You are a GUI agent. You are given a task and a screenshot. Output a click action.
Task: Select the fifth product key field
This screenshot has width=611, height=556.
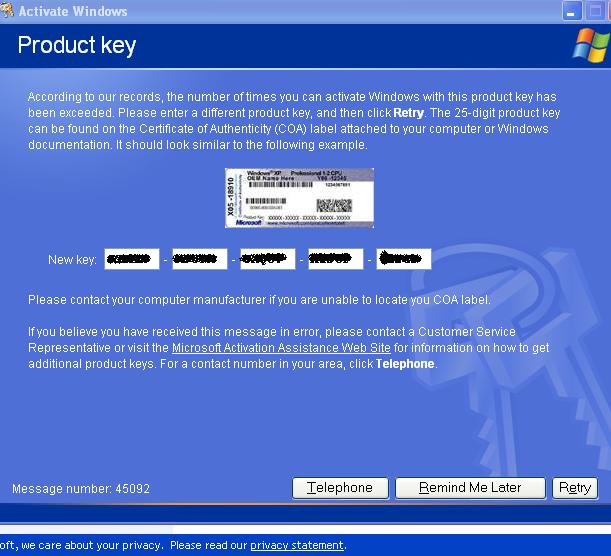404,259
